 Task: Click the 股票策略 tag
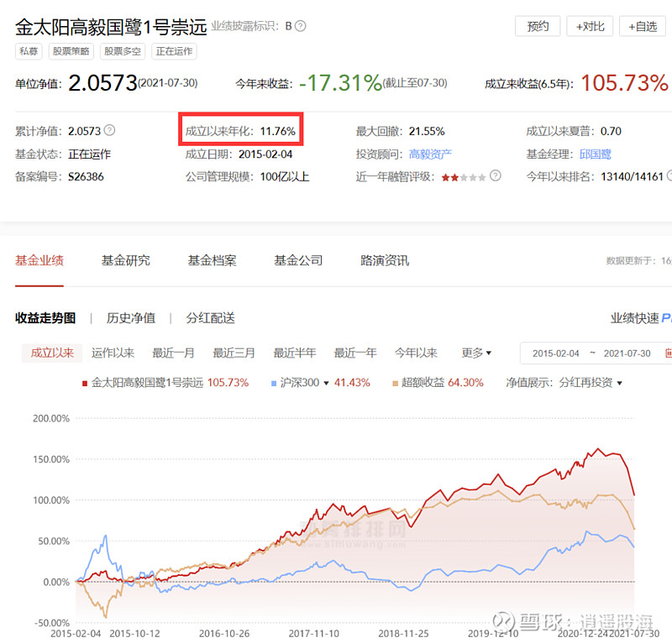(71, 51)
